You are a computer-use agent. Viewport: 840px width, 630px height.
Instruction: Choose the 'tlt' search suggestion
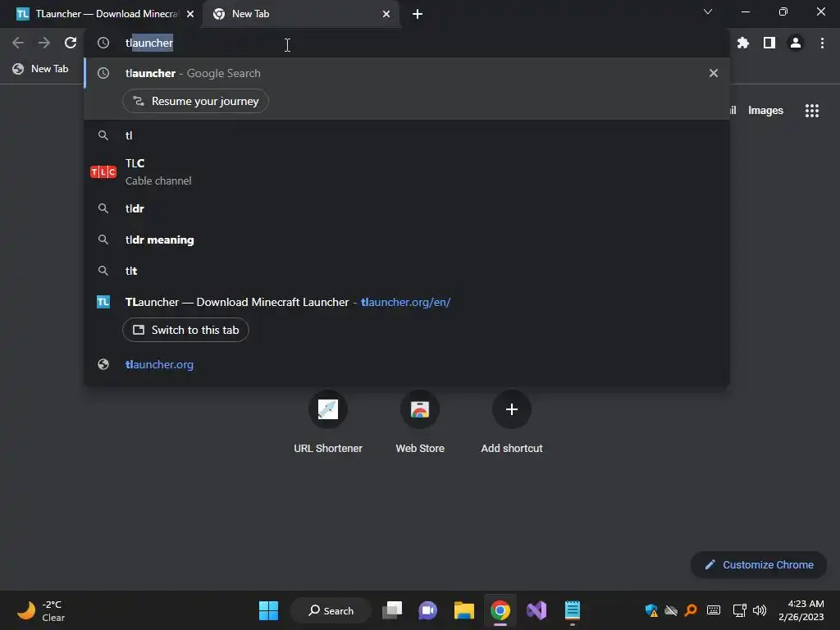(x=407, y=271)
